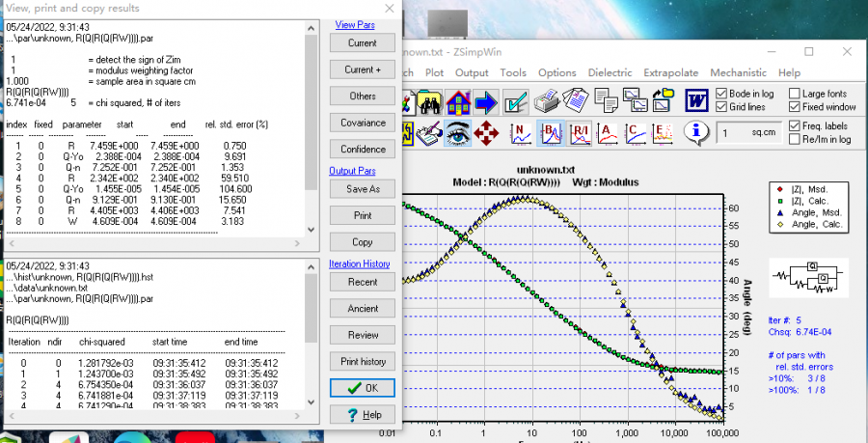Select the Bode plot B icon
The width and height of the screenshot is (868, 443).
point(552,132)
